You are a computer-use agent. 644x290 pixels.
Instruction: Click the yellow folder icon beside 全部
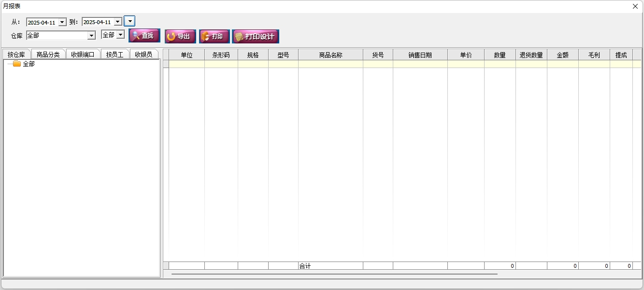click(x=17, y=64)
